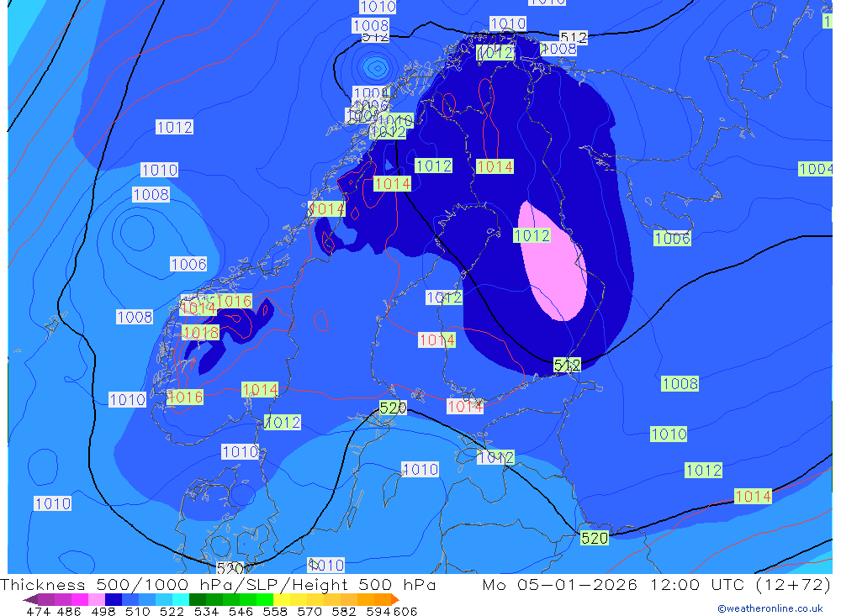Select the legend value 498
Viewport: 841px width, 616px height.
click(103, 612)
